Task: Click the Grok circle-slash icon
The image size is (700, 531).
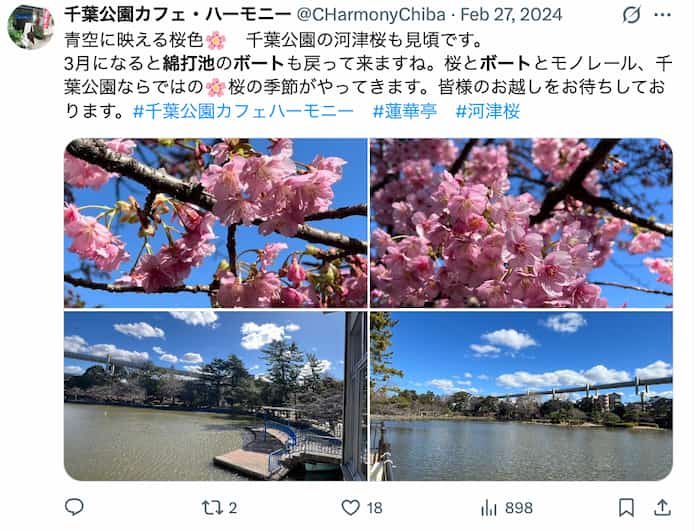Action: (631, 15)
